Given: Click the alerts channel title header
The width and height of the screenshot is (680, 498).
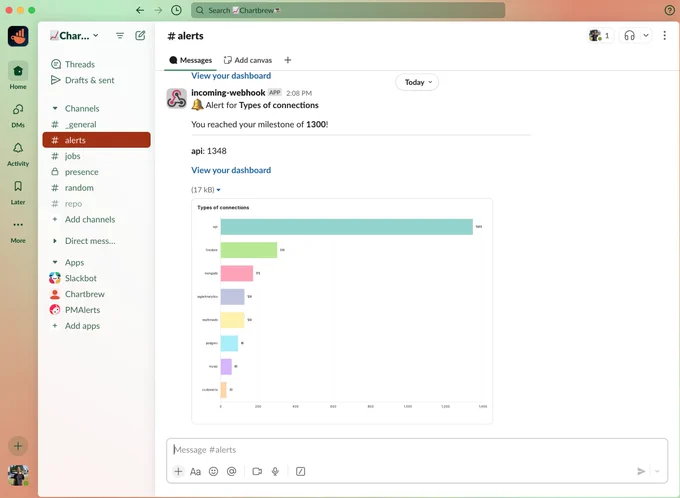Looking at the screenshot, I should click(185, 36).
